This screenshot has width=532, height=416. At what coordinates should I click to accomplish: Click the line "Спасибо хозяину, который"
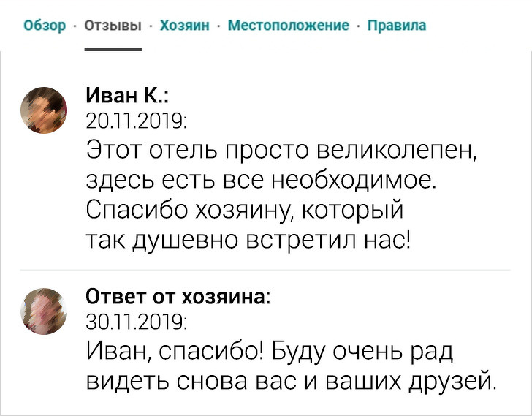(245, 209)
